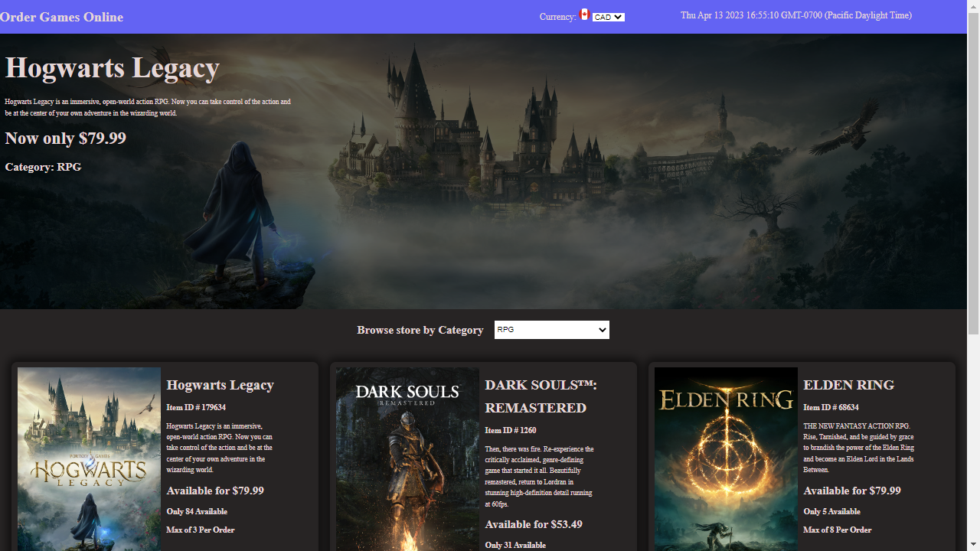This screenshot has width=980, height=551.
Task: Click the Category: RPG banner label
Action: point(43,167)
